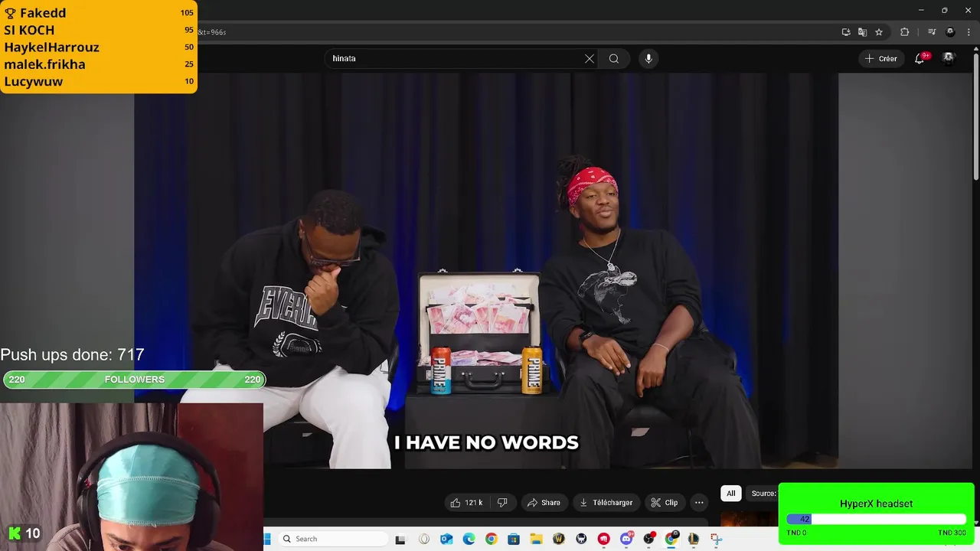The width and height of the screenshot is (980, 551).
Task: Click the Windows taskbar Search box
Action: tap(332, 539)
